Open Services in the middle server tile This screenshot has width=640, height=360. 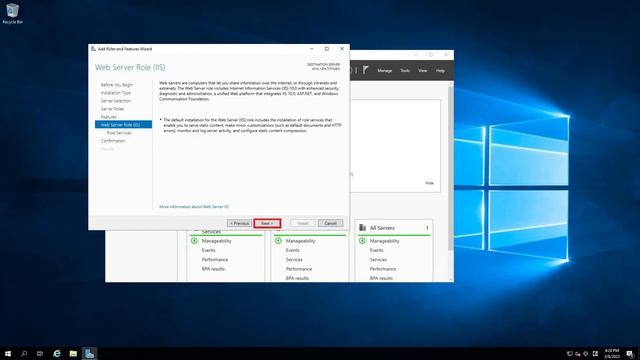pos(294,260)
